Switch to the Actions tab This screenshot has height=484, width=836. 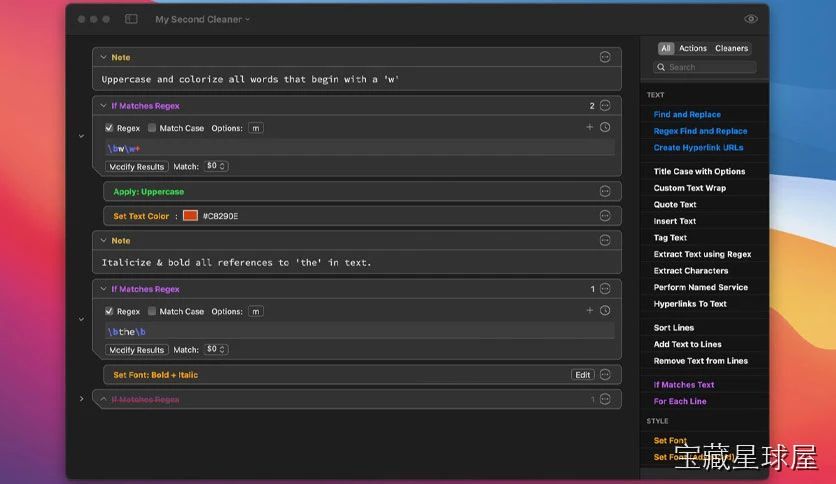(693, 48)
